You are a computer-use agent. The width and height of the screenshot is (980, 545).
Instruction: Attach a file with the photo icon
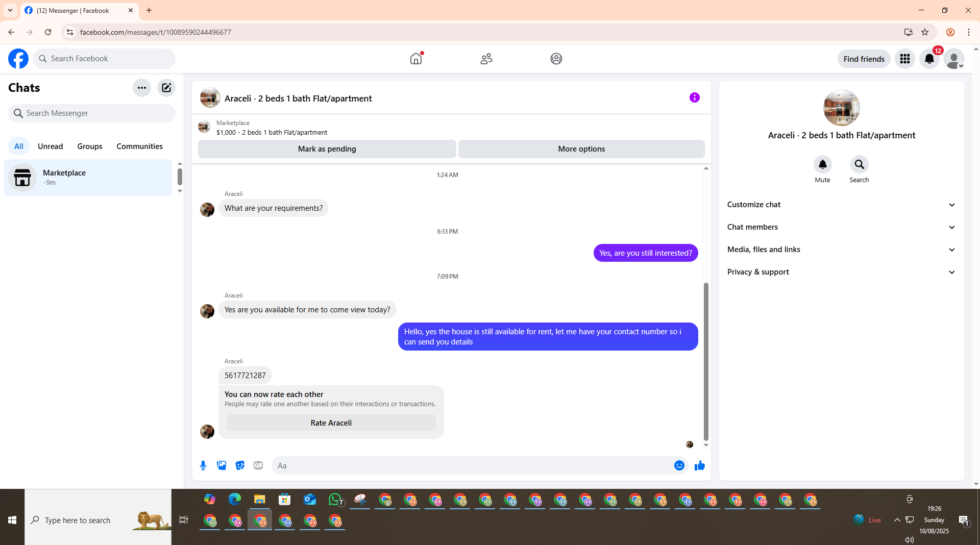click(222, 465)
